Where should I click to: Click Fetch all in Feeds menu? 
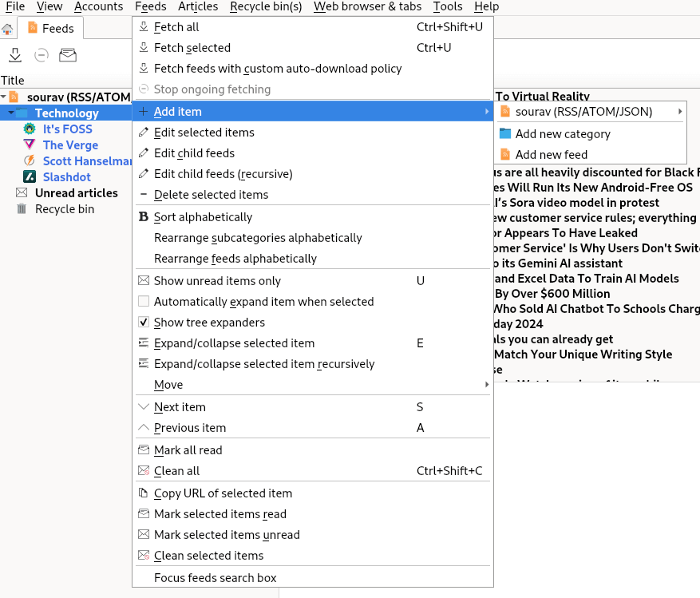point(176,27)
